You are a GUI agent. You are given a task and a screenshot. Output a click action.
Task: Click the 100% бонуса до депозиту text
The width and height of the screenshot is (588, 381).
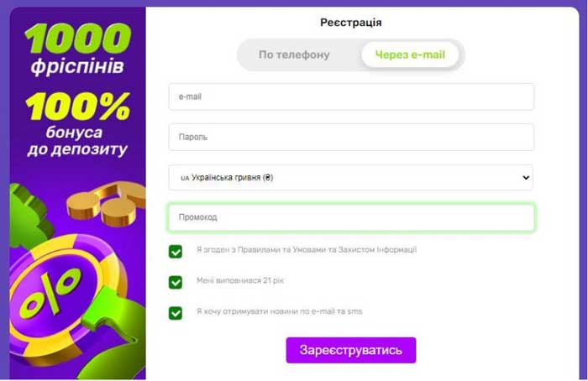(x=77, y=125)
